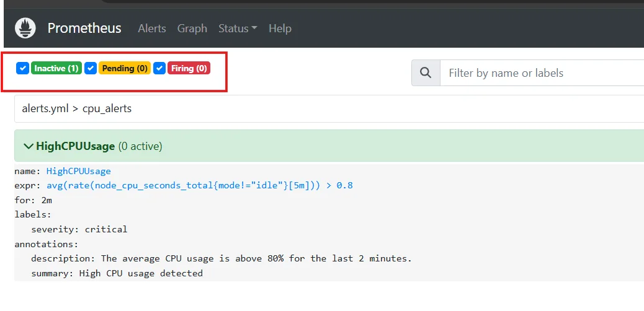Viewport: 644px width, 311px height.
Task: Open the Status dropdown menu
Action: pyautogui.click(x=238, y=28)
